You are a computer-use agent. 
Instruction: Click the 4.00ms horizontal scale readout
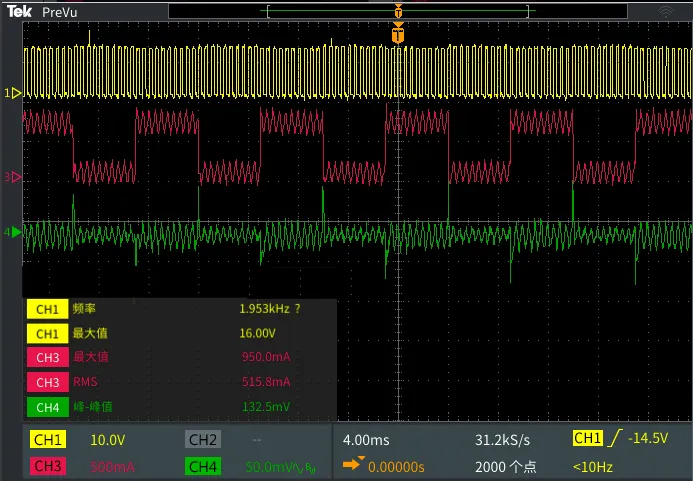366,440
